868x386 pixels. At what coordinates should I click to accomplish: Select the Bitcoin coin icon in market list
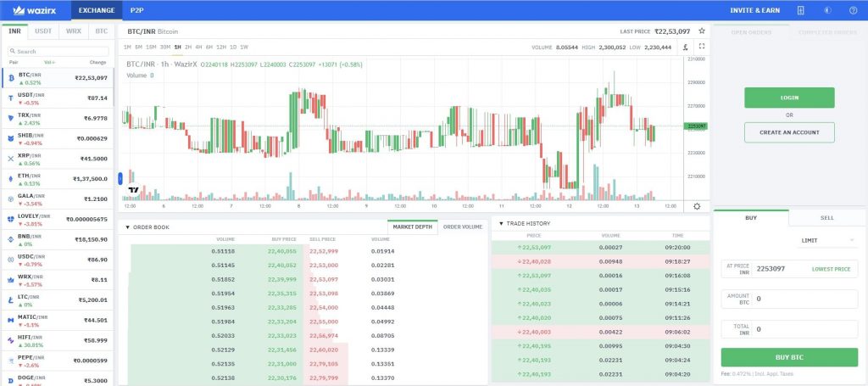tap(10, 78)
